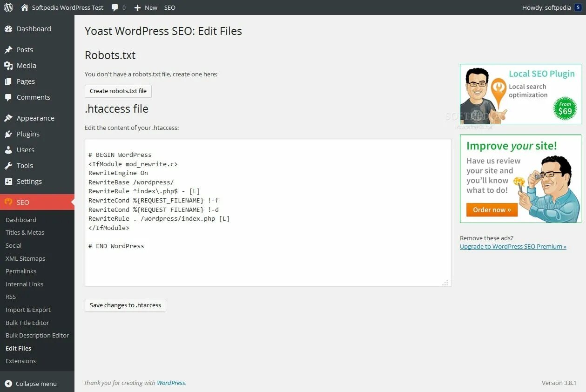Screen dimensions: 586x392
Task: Click the Tools wrench icon
Action: pyautogui.click(x=8, y=166)
